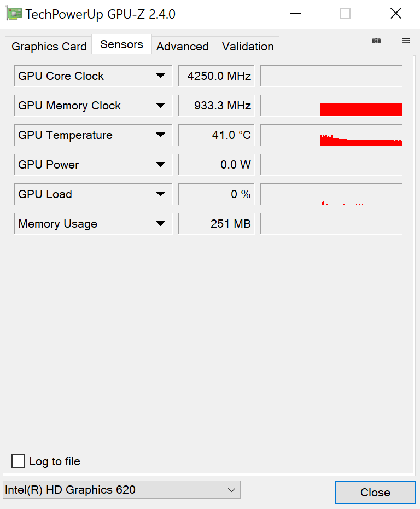Select the Sensors tab

point(121,44)
